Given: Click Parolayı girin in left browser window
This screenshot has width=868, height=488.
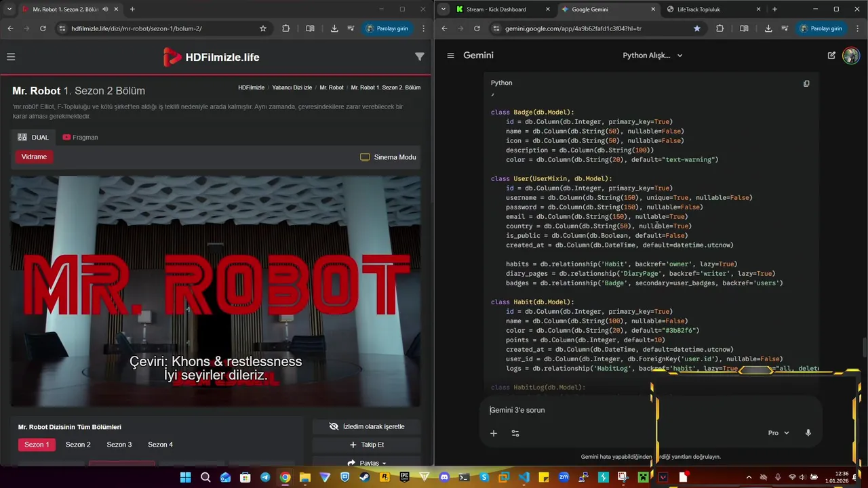Looking at the screenshot, I should 387,28.
